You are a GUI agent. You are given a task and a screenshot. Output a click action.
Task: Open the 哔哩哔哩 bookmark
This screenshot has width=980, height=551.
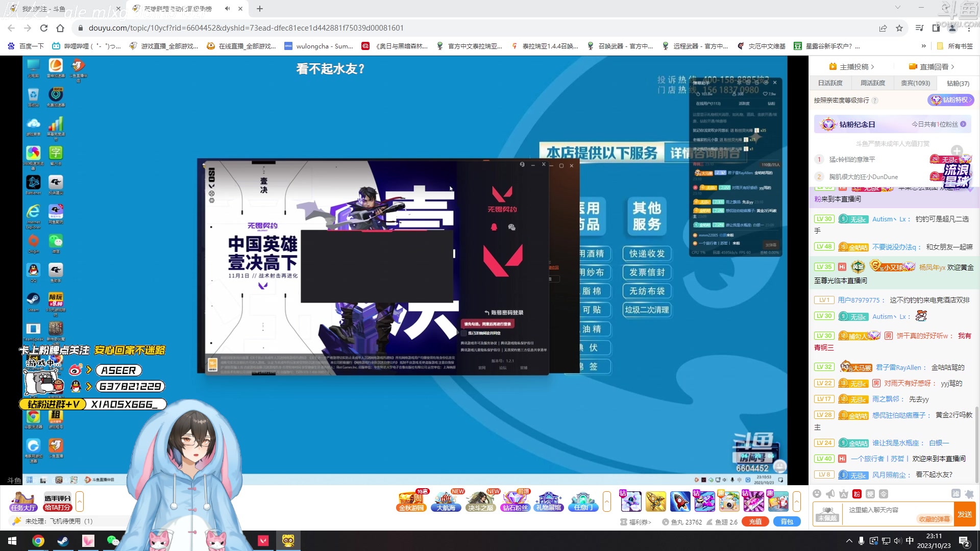coord(86,46)
